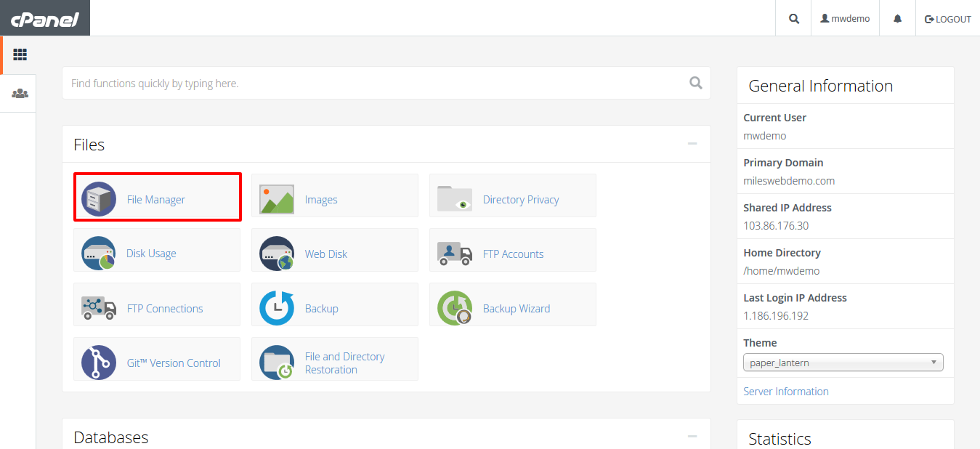Click the /home/mwdemo directory value
This screenshot has width=980, height=449.
(782, 270)
